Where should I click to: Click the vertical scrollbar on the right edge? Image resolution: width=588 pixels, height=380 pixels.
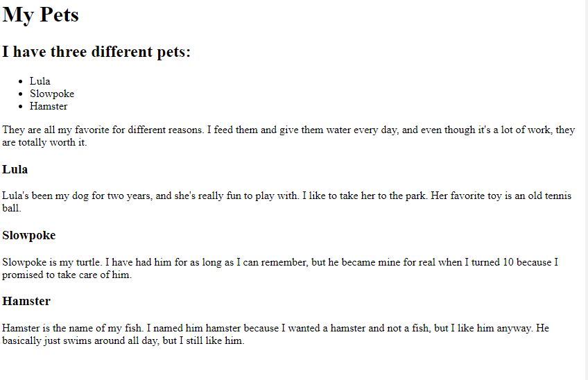(584, 190)
